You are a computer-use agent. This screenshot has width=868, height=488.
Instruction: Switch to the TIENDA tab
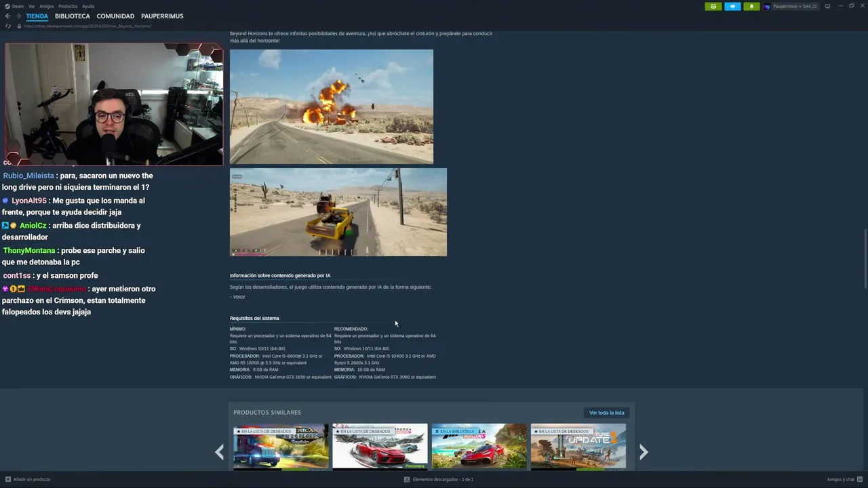37,16
